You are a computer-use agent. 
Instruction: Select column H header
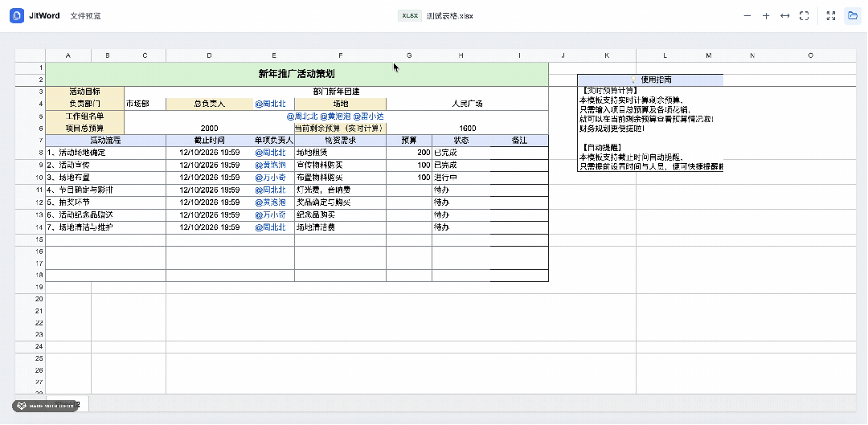[461, 55]
